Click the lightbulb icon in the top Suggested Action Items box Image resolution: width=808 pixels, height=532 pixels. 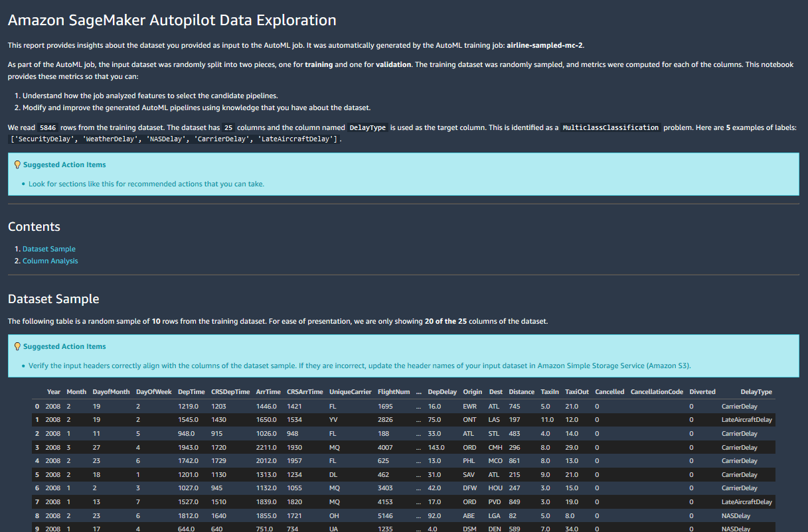[17, 164]
